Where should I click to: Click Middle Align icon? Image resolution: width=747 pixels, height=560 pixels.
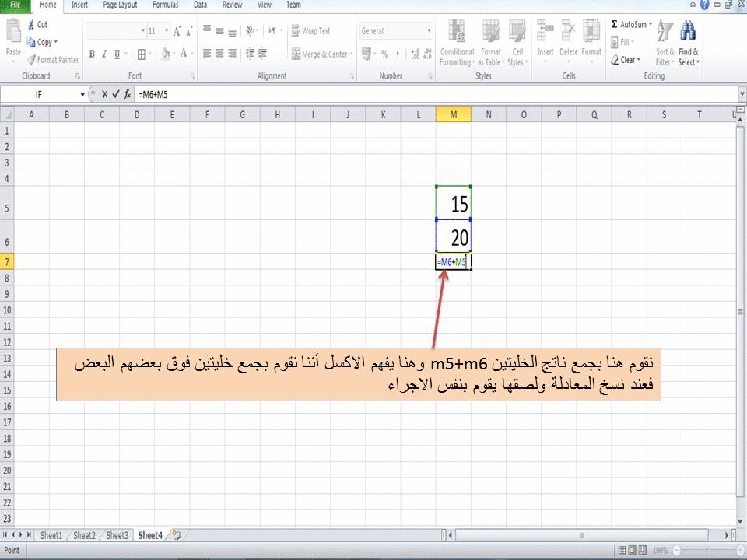(x=219, y=31)
